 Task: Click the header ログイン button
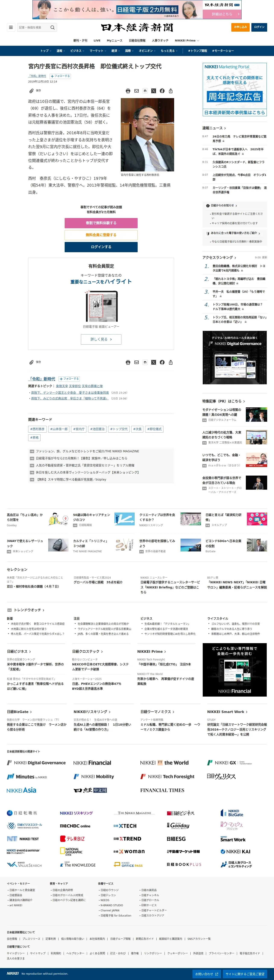pos(259,27)
